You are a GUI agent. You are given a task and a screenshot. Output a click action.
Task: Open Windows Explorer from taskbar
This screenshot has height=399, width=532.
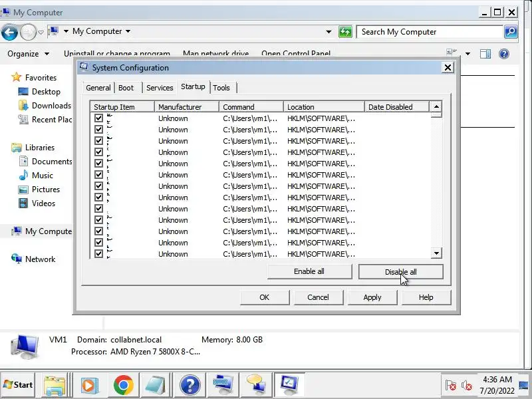[55, 385]
